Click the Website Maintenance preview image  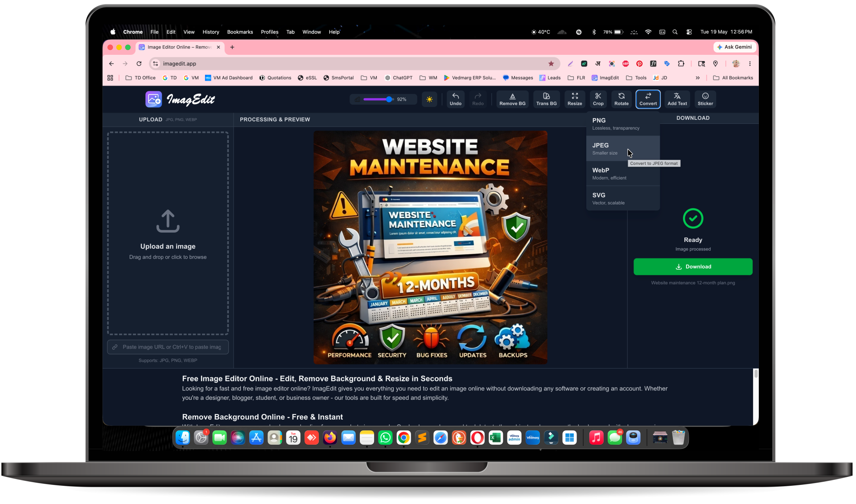tap(430, 247)
